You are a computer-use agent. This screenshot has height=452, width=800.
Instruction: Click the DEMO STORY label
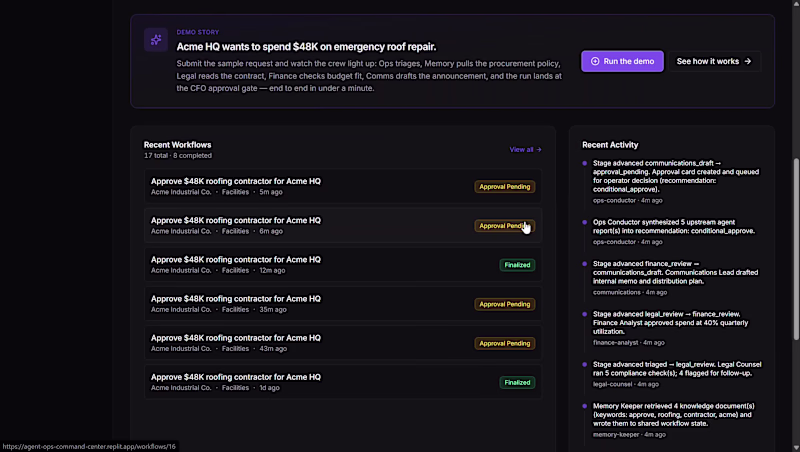pyautogui.click(x=198, y=32)
